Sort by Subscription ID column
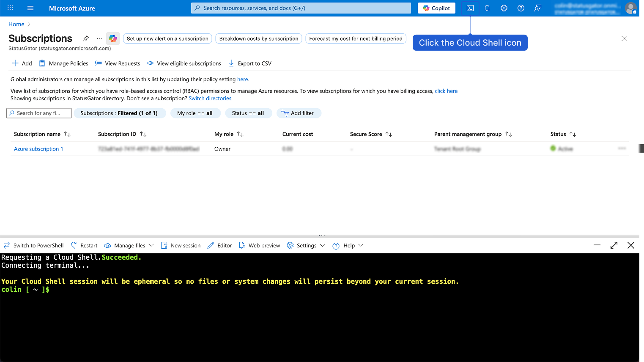 (x=122, y=134)
